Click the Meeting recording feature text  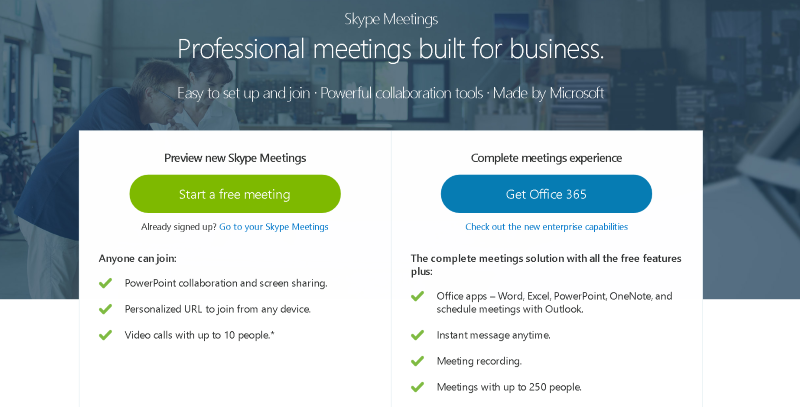[x=479, y=361]
